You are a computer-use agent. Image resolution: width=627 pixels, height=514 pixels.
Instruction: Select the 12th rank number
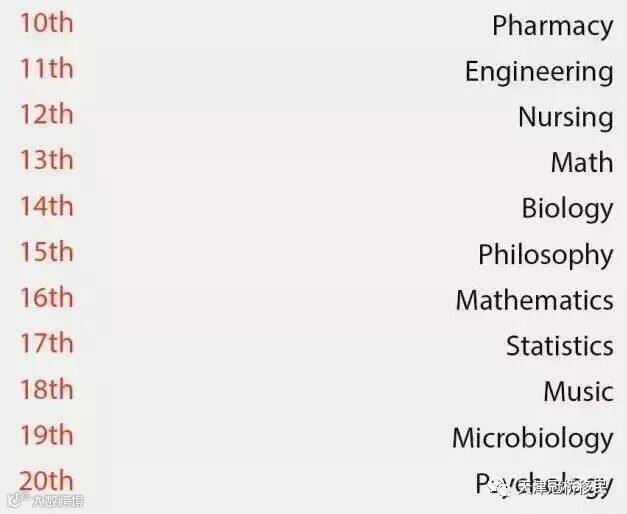pos(46,114)
